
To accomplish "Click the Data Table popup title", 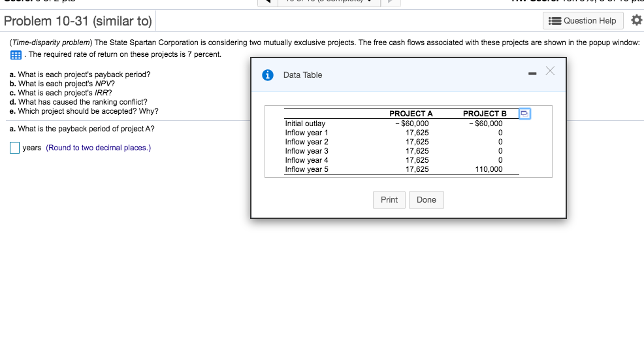I will 302,75.
